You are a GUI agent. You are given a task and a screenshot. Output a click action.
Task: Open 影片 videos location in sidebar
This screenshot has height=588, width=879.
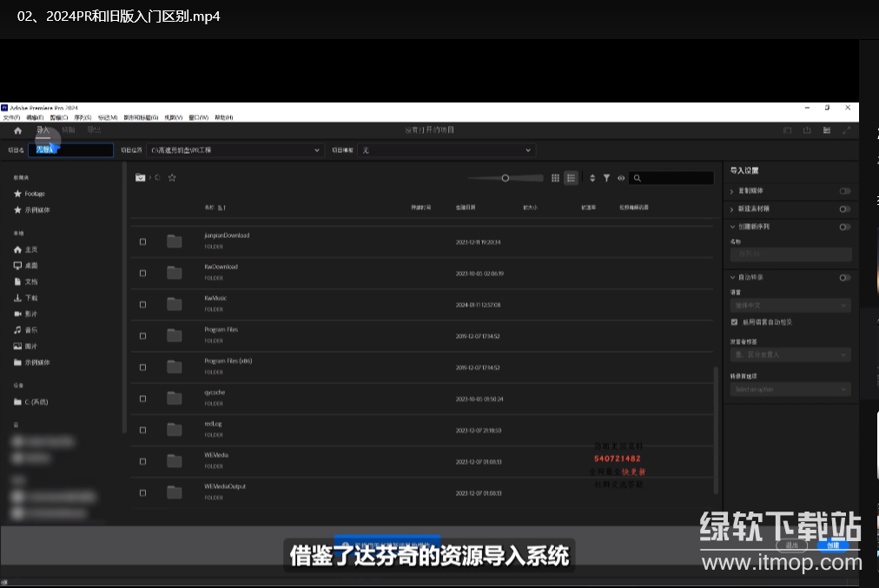tap(26, 314)
